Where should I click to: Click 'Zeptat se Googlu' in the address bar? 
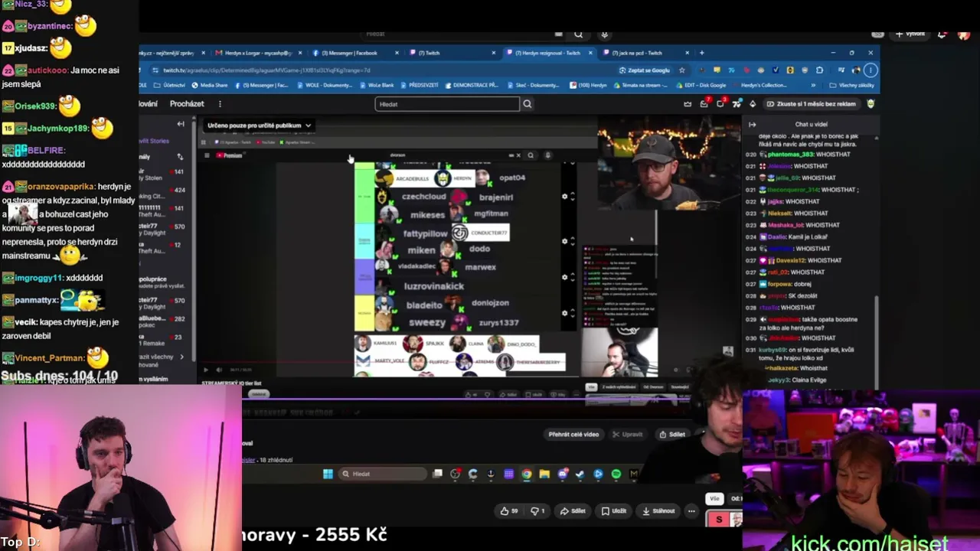[644, 70]
